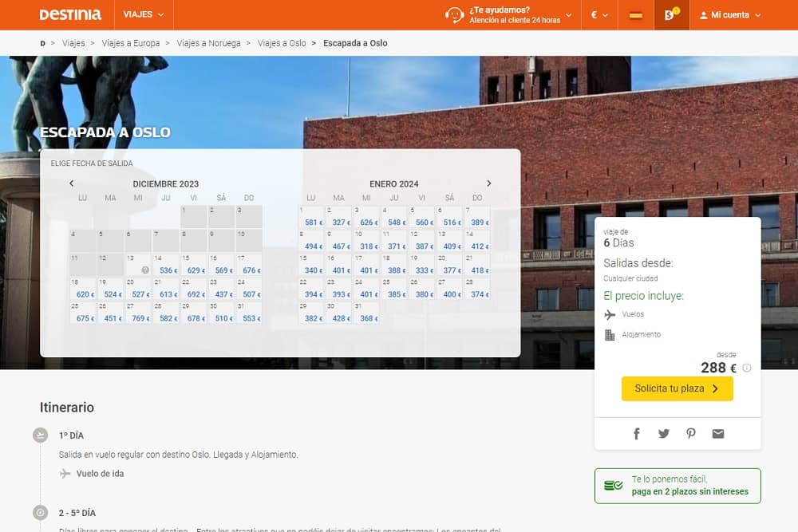This screenshot has height=532, width=798.
Task: Go to previous month in calendar
Action: (x=72, y=183)
